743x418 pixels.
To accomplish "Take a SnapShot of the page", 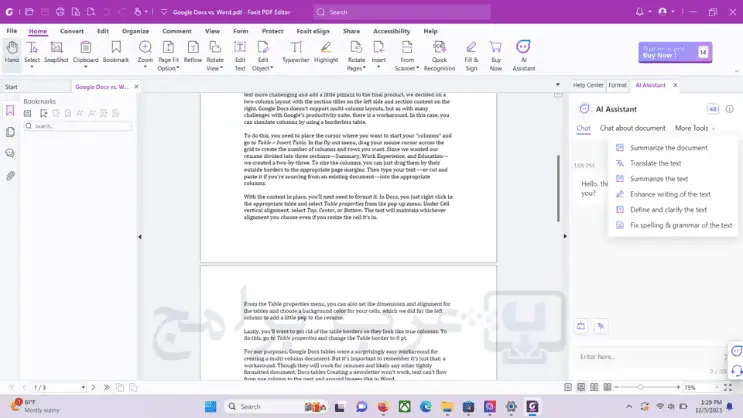I will (56, 52).
